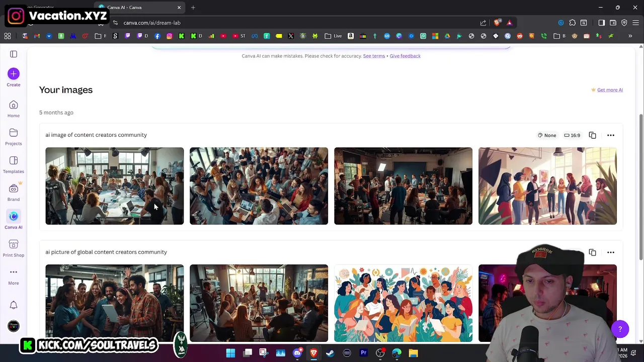The image size is (644, 362).
Task: Open More options in sidebar
Action: pyautogui.click(x=14, y=276)
